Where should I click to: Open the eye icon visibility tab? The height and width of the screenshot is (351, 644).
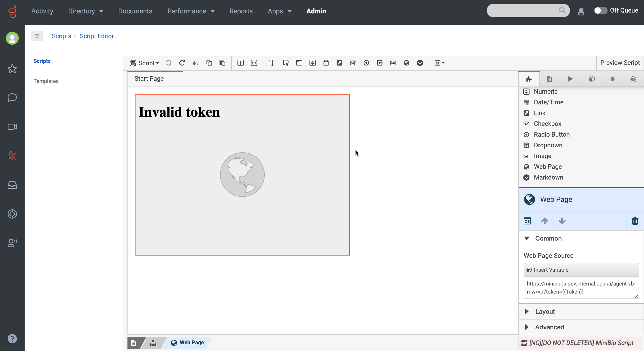pos(612,79)
